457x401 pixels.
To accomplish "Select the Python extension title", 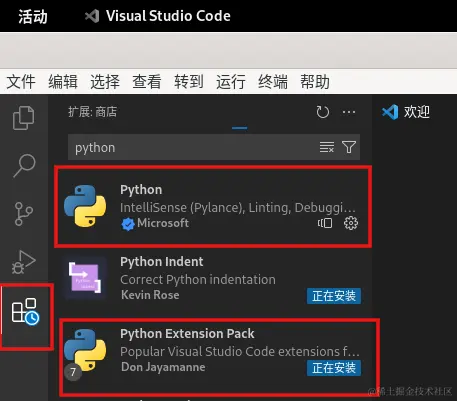I will pos(141,189).
